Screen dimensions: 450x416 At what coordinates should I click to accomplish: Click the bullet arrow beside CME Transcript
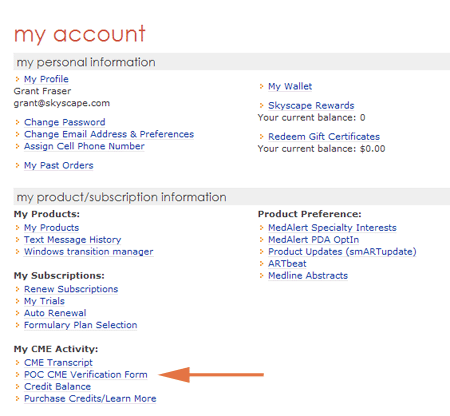(x=17, y=363)
